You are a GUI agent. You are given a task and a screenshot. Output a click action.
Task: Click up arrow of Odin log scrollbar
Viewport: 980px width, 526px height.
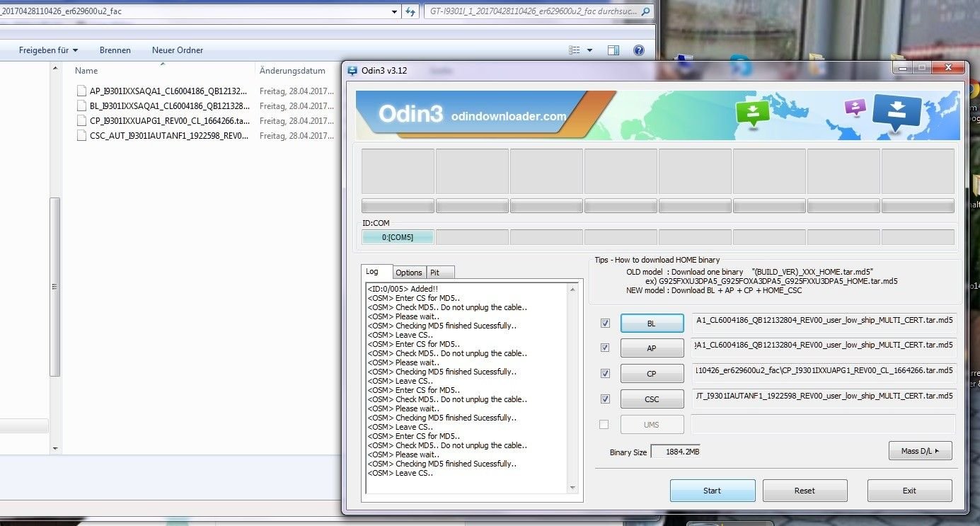click(572, 289)
